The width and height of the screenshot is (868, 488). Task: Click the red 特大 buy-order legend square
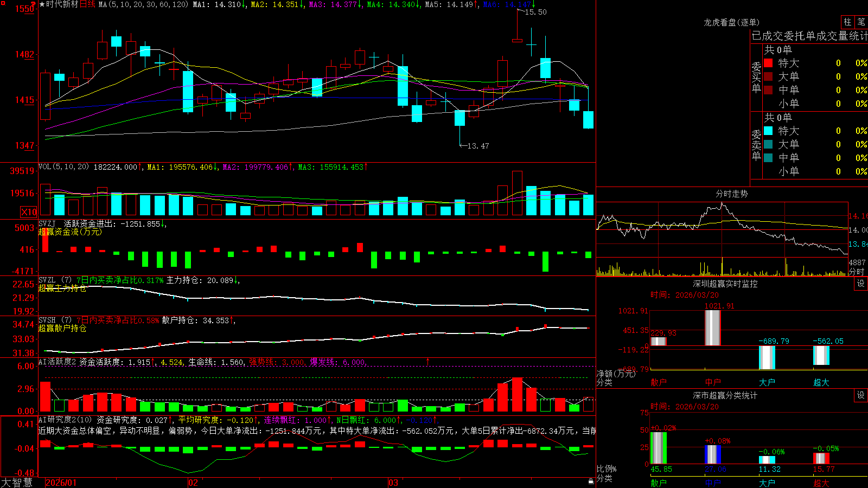[x=768, y=63]
